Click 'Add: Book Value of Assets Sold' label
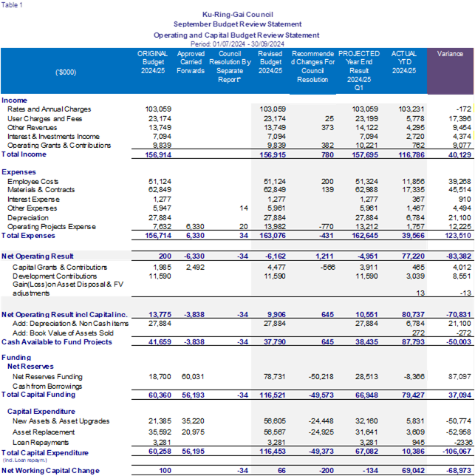This screenshot has height=476, width=475. [63, 333]
